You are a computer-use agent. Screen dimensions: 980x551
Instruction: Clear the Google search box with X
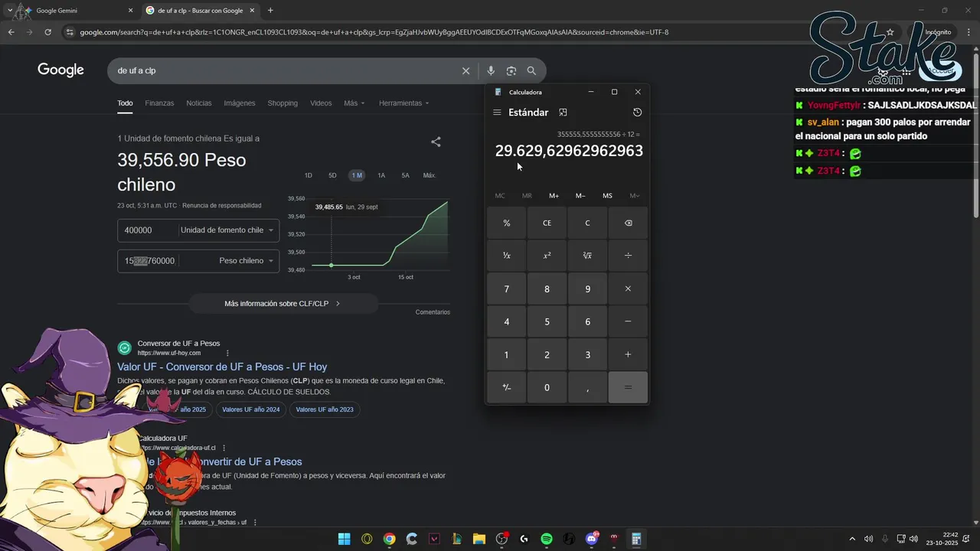point(465,70)
